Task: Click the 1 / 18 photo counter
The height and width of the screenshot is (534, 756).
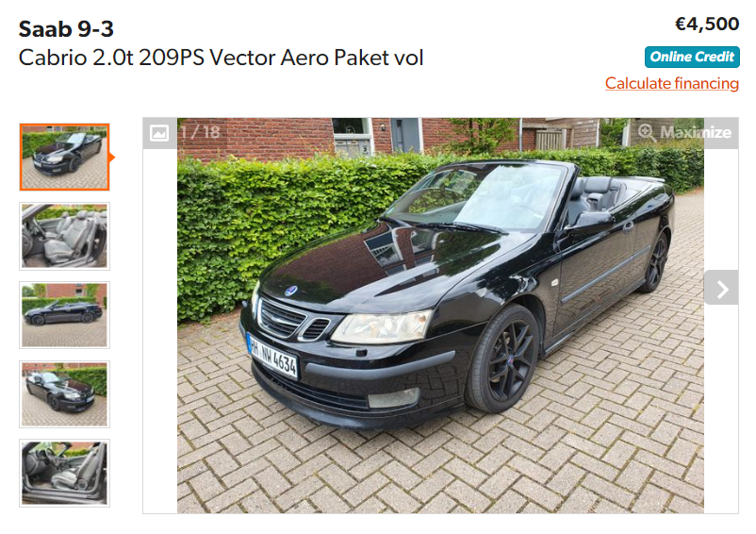Action: (200, 132)
